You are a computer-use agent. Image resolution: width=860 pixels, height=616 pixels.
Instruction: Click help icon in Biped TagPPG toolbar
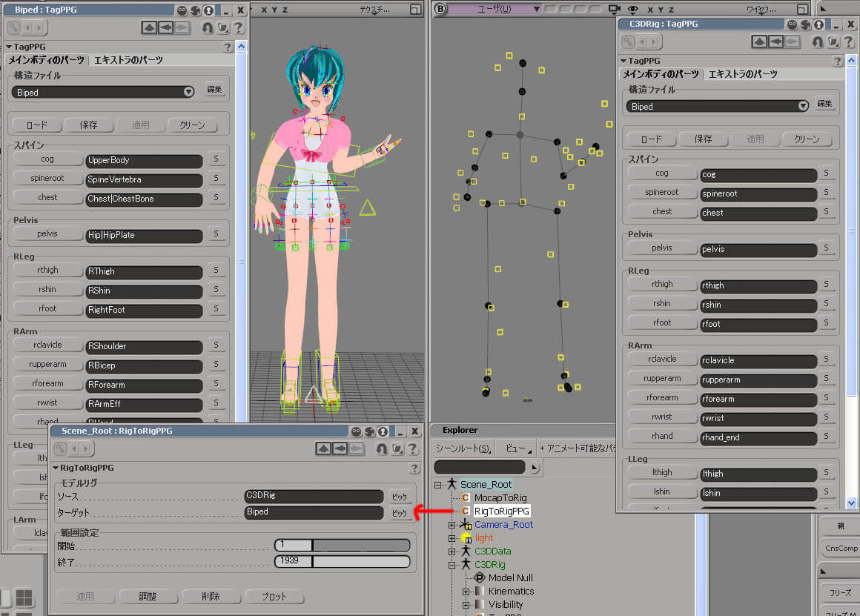(239, 27)
